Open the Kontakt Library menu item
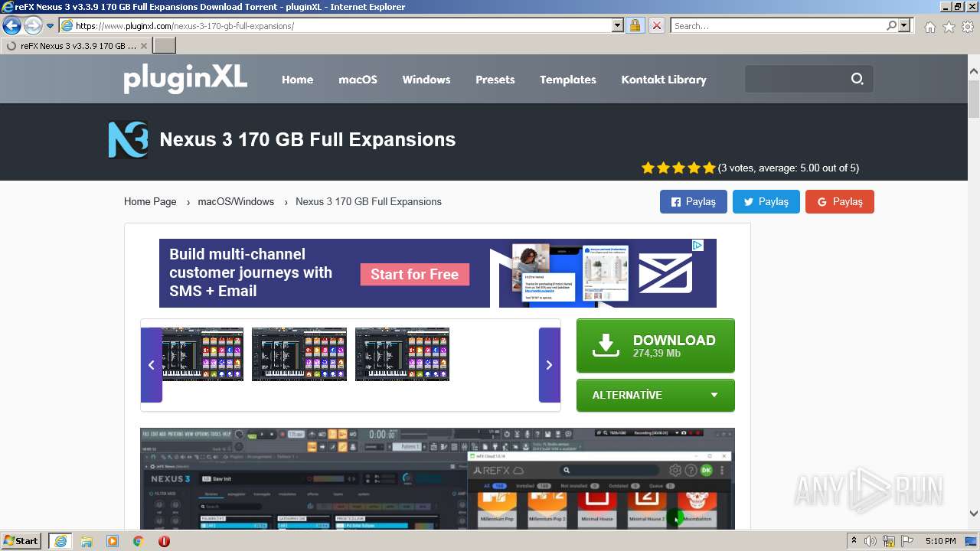980x551 pixels. point(664,80)
